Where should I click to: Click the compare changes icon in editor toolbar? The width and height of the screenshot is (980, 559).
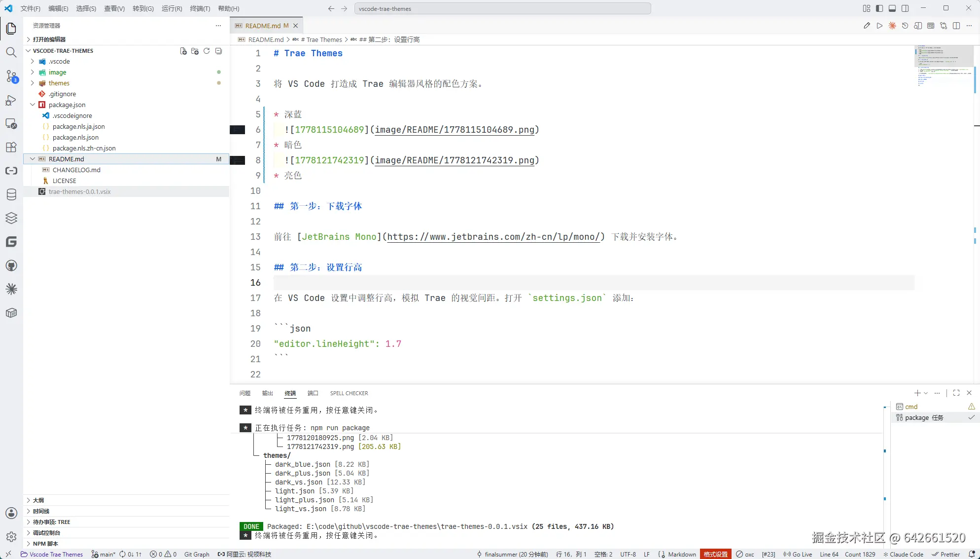tap(944, 26)
